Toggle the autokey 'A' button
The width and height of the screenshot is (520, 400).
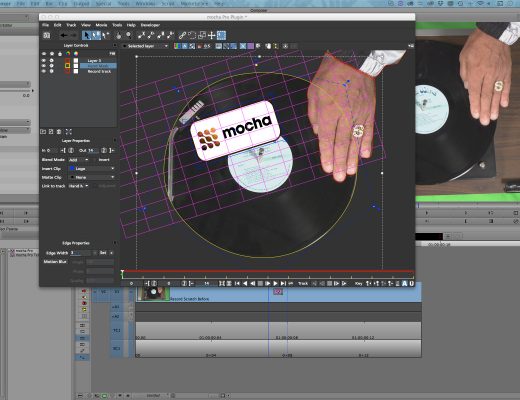[405, 283]
